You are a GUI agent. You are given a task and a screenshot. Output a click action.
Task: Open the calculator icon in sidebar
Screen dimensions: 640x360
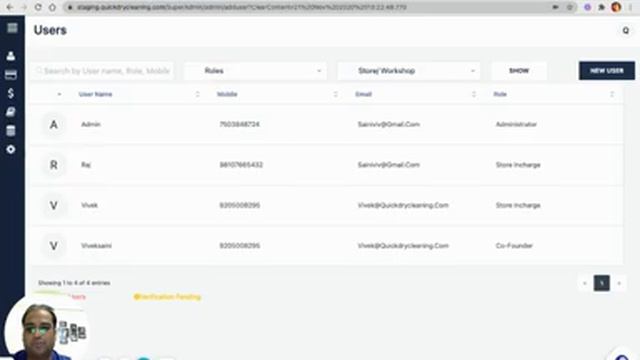click(11, 131)
